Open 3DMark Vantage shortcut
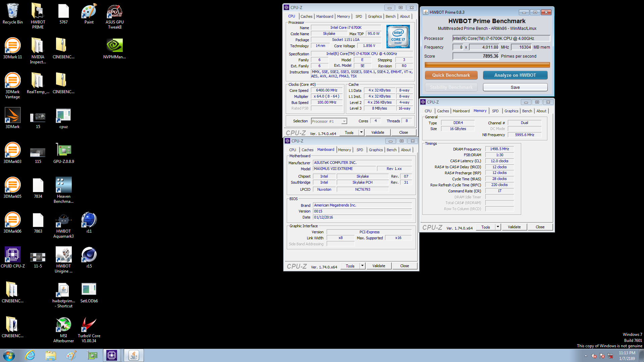This screenshot has height=362, width=644. pos(12,85)
